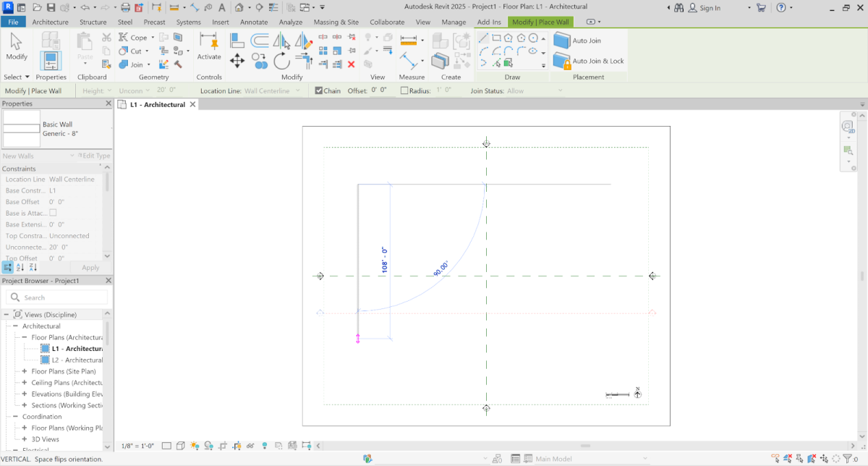Switch to the Annotate ribbon tab
Viewport: 868px width, 466px height.
point(254,22)
